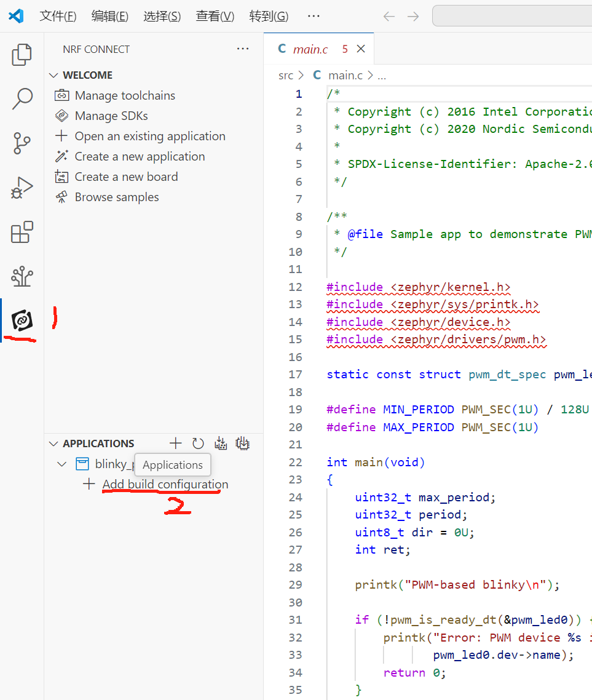This screenshot has height=700, width=592.
Task: Collapse the APPLICATIONS panel
Action: coord(53,443)
